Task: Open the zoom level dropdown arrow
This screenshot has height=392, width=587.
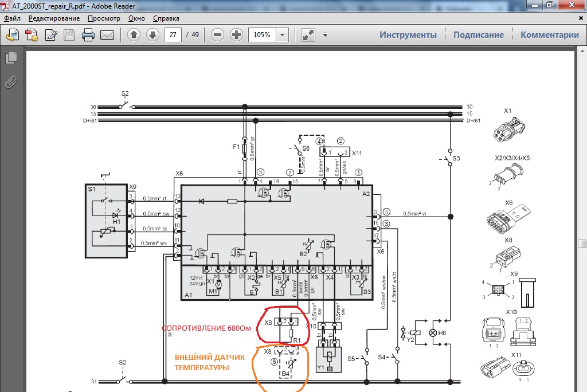Action: click(282, 35)
